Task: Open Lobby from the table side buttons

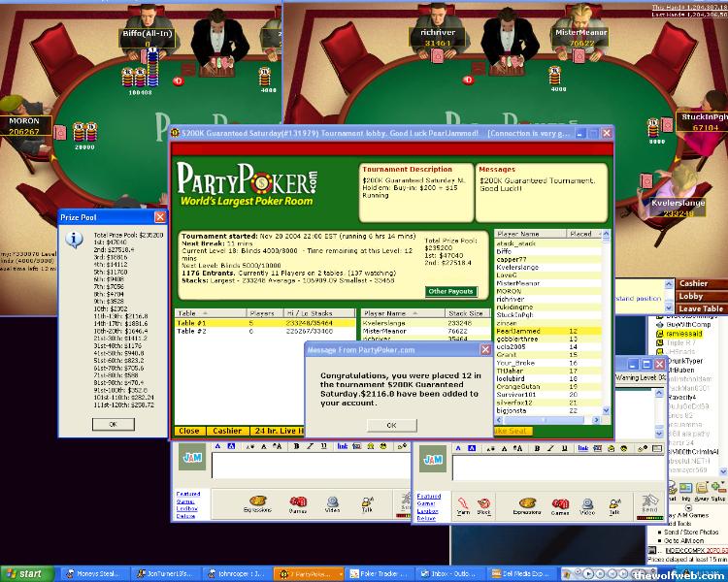Action: point(691,296)
